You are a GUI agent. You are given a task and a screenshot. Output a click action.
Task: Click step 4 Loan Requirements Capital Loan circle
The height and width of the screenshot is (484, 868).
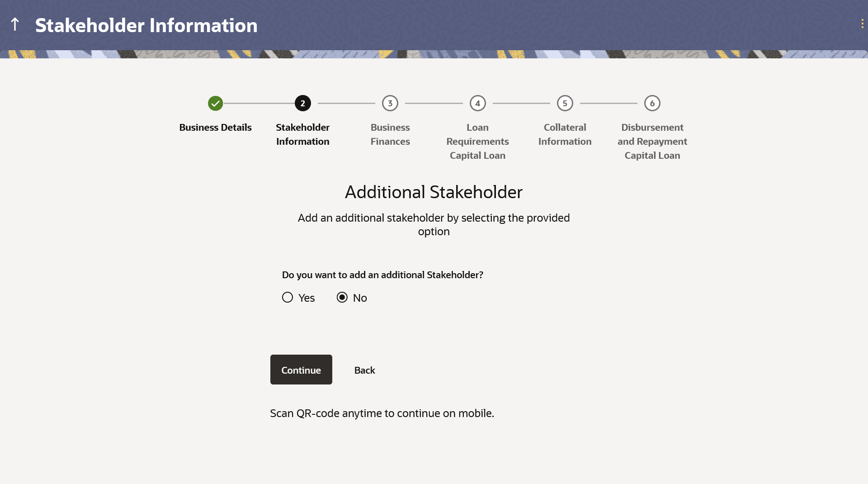pos(477,103)
